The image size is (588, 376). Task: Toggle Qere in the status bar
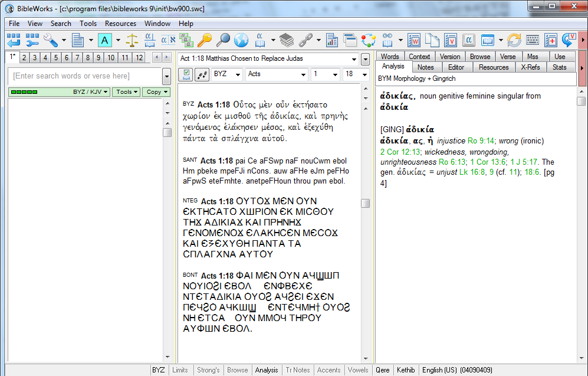click(383, 370)
